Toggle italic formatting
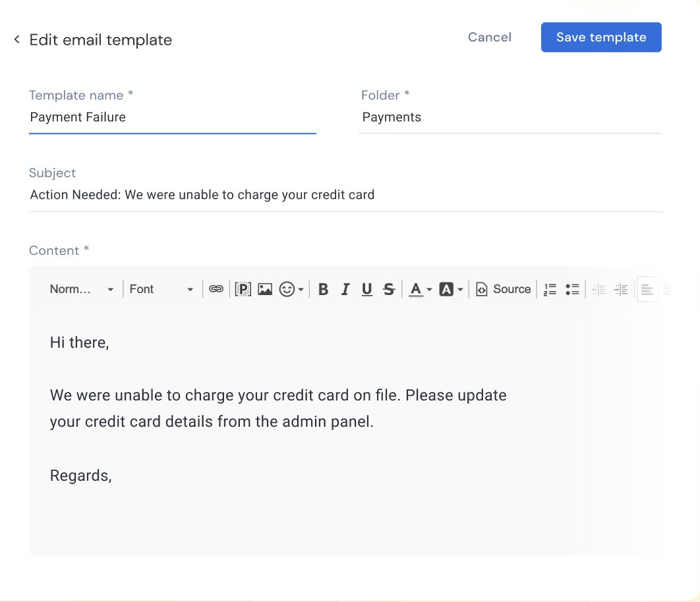700x602 pixels. (x=345, y=288)
